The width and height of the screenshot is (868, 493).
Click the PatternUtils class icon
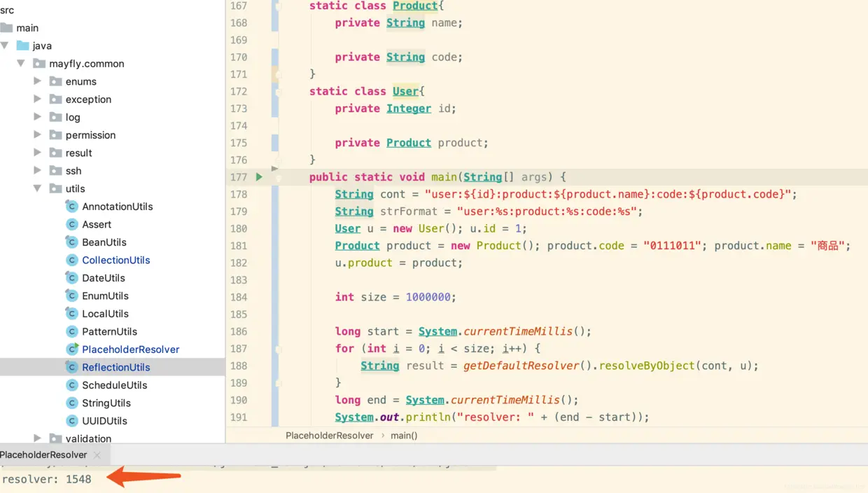[x=71, y=331]
